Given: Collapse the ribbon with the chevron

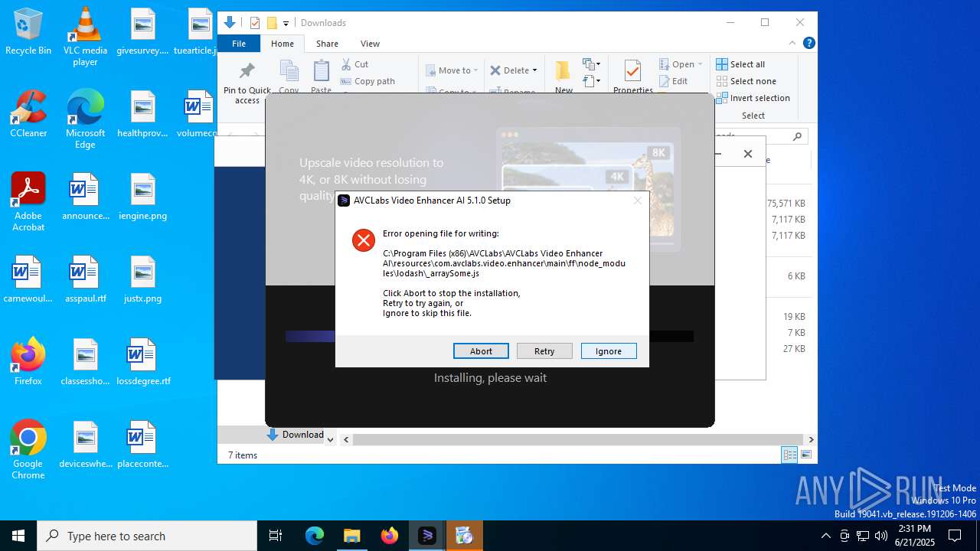Looking at the screenshot, I should click(792, 43).
